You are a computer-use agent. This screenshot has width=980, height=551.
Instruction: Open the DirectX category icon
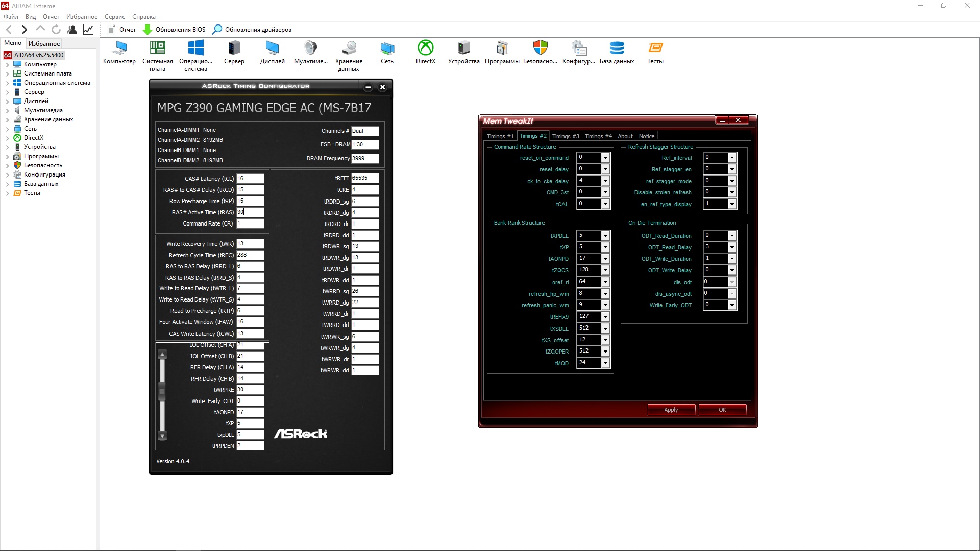[425, 48]
